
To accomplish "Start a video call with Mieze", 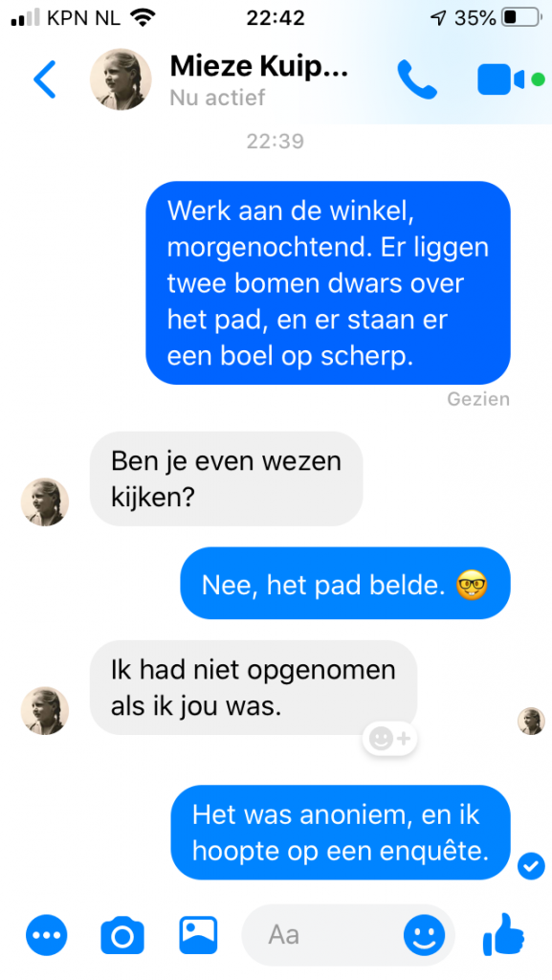I will point(500,79).
